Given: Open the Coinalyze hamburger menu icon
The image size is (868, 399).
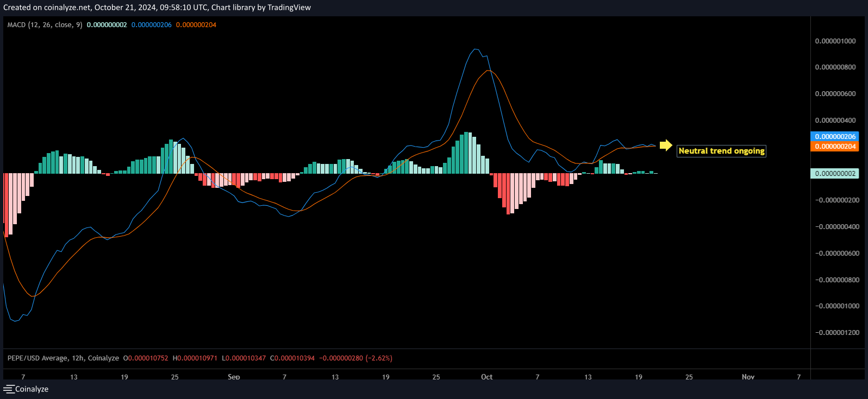Looking at the screenshot, I should pos(9,389).
